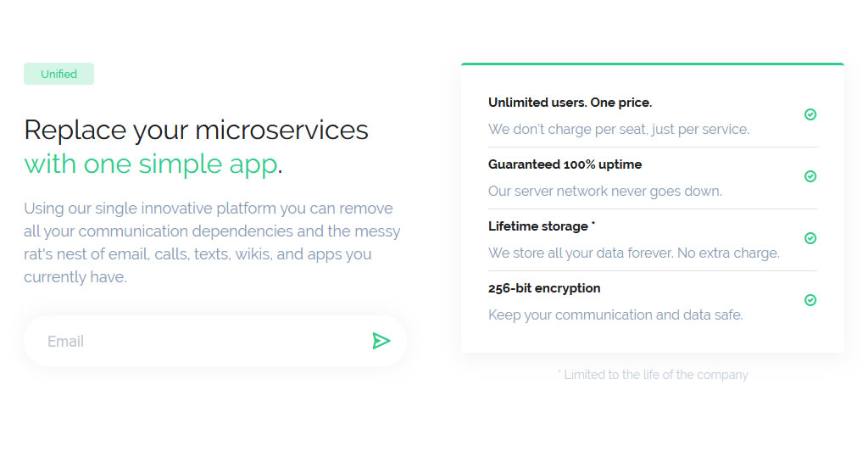This screenshot has width=868, height=451.
Task: Click checkmark icon beside Unlimited users
Action: pyautogui.click(x=810, y=114)
